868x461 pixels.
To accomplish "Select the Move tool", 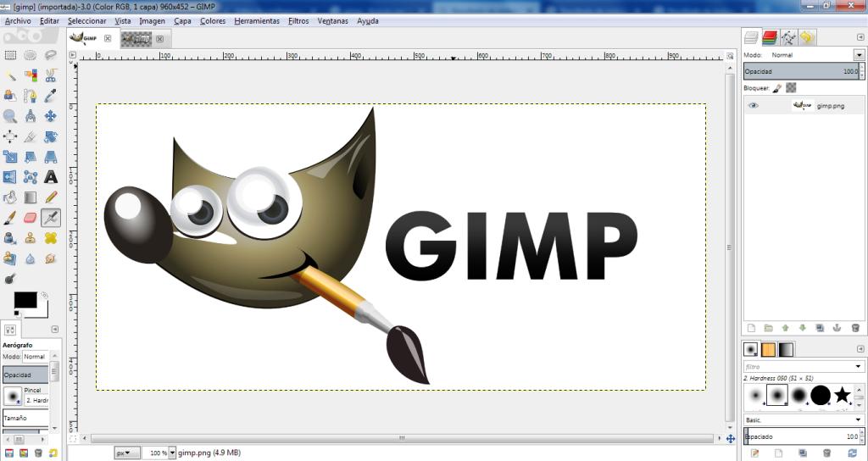I will [x=50, y=115].
